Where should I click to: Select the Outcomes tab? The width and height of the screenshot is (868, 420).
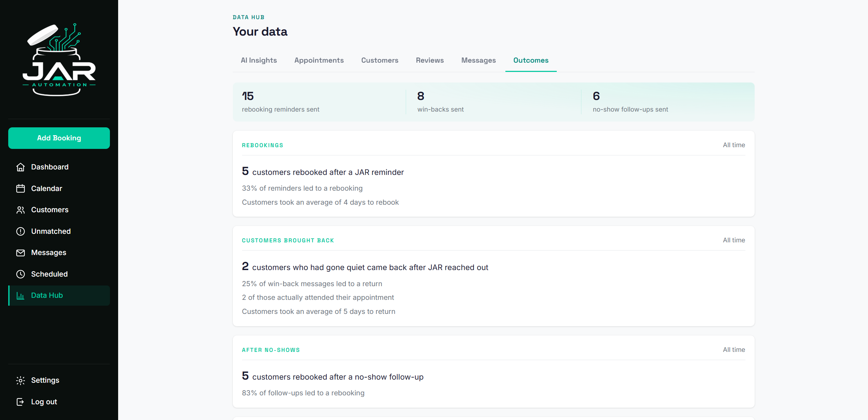[x=531, y=60]
